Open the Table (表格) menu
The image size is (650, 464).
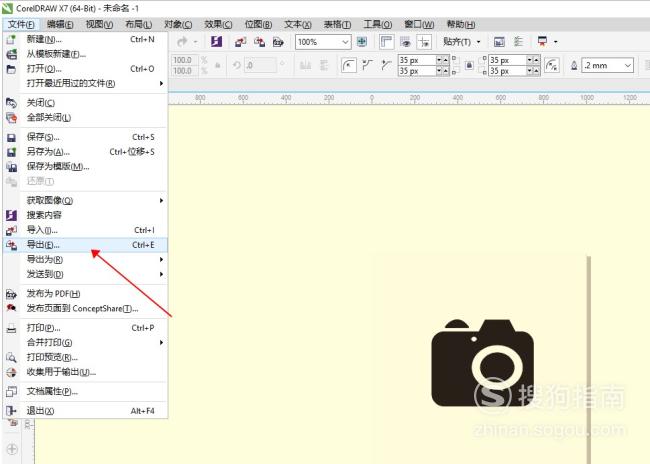coord(337,24)
